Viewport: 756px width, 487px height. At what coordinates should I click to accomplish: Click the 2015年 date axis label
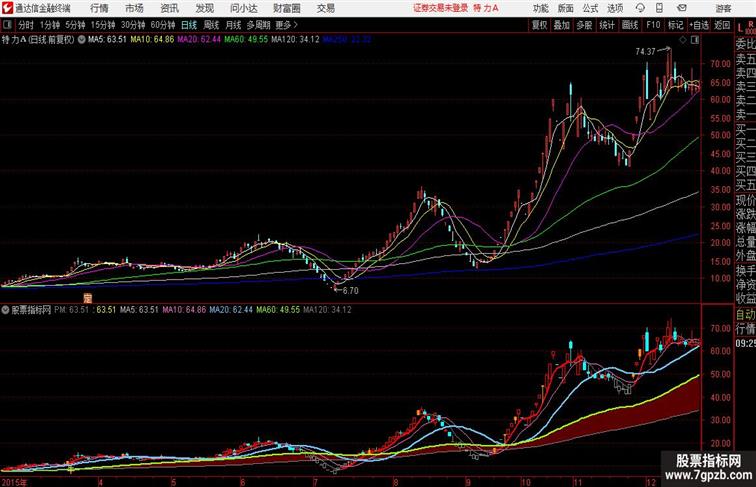(x=14, y=482)
